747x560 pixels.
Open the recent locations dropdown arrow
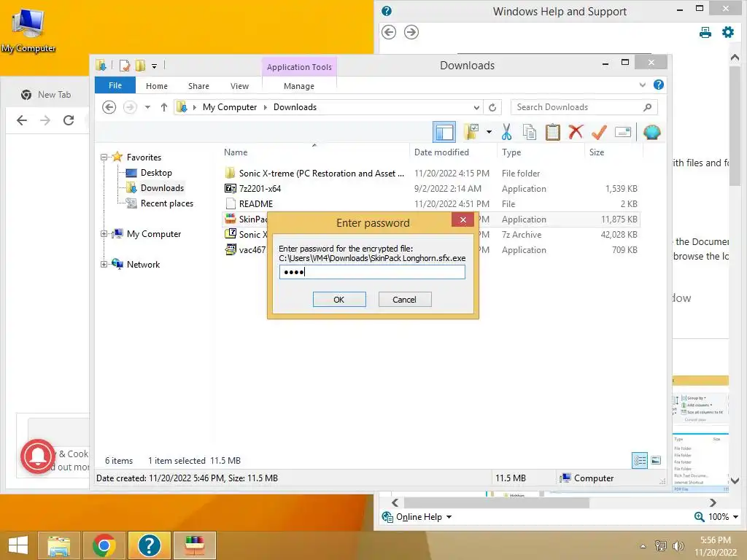[x=147, y=107]
